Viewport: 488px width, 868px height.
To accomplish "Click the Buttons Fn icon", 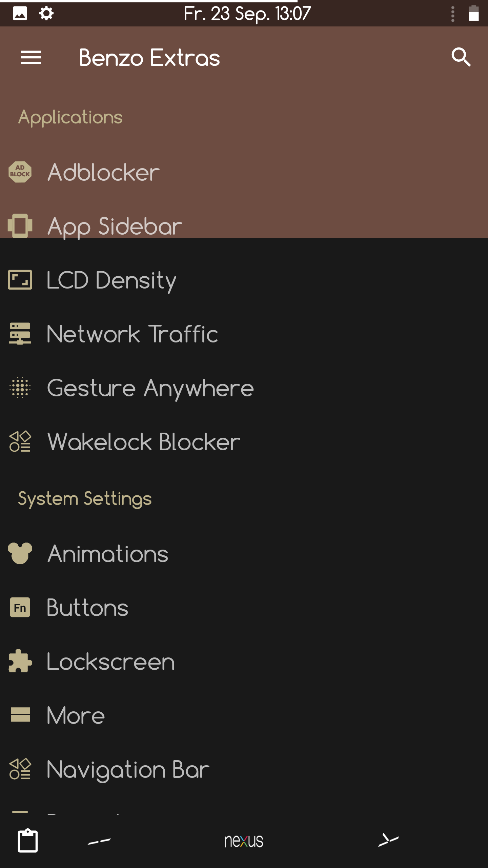I will click(x=20, y=608).
